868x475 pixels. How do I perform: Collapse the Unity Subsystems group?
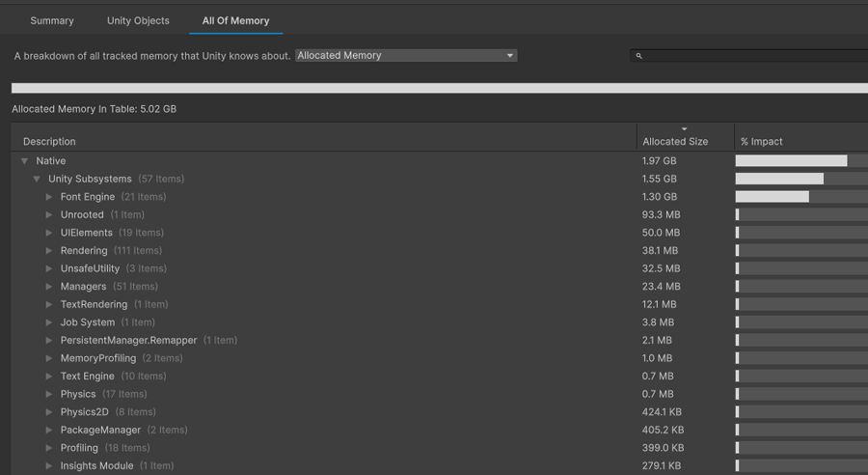[x=37, y=179]
